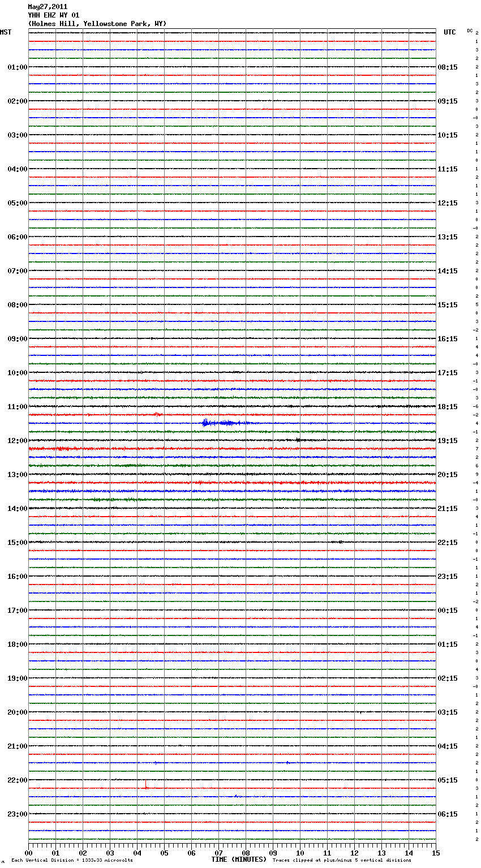The image size is (481, 868).
Task: Click the 02:15 UTC time label
Action: click(x=448, y=678)
